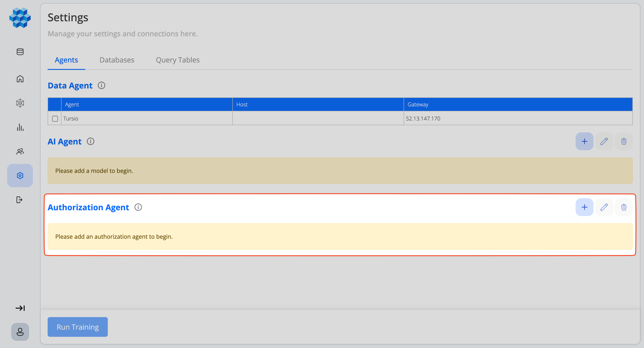
Task: Show info about Data Agent
Action: click(x=101, y=85)
